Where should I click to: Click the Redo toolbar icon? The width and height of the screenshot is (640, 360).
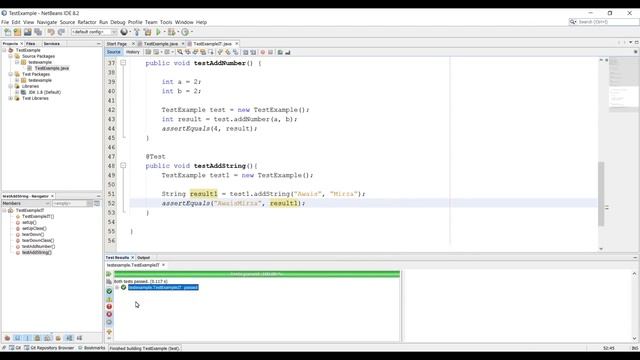point(61,32)
